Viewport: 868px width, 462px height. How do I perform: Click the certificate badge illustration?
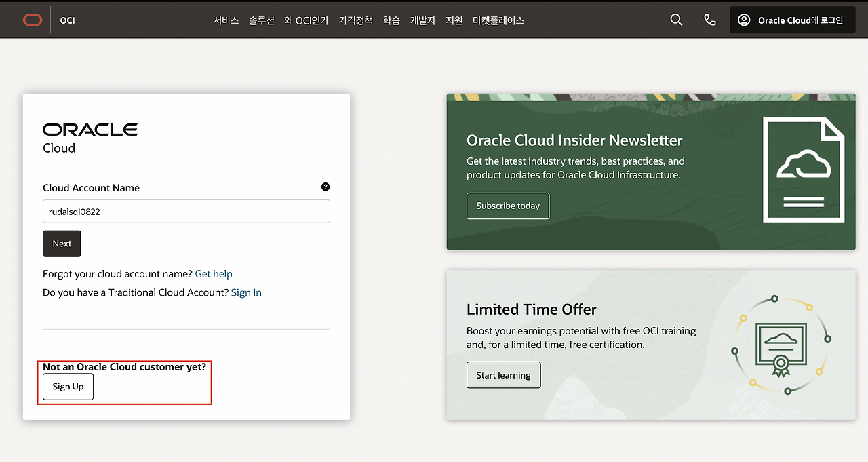click(781, 345)
